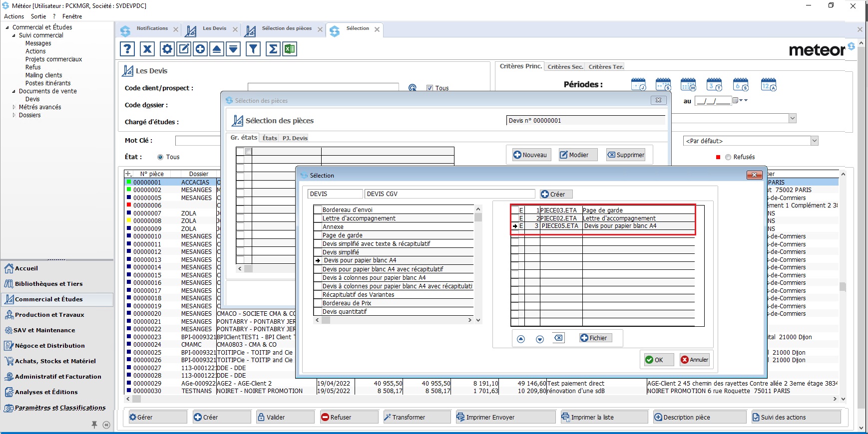Open the Sortie menu
868x434 pixels.
(x=38, y=16)
